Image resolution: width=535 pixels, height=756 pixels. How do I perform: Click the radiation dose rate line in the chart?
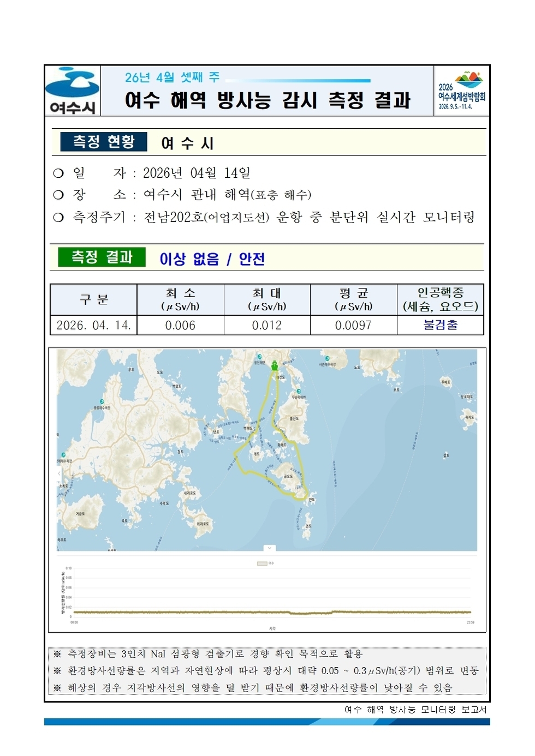pos(271,612)
